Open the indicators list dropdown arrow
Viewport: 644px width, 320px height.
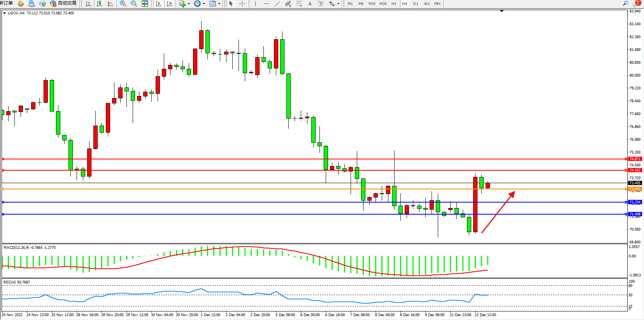189,4
